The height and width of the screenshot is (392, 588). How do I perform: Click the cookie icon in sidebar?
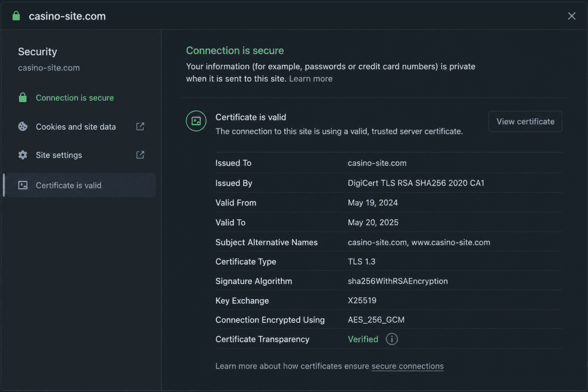point(23,127)
